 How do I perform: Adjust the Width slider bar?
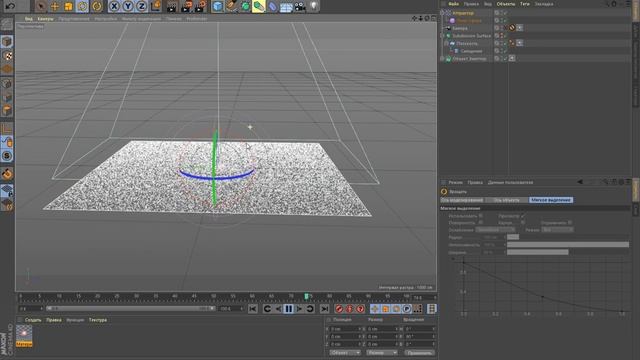pos(568,252)
